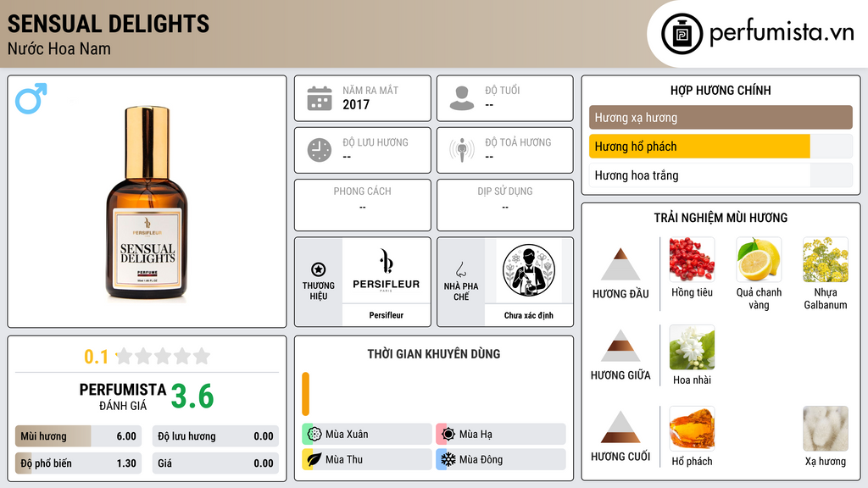Click the person icon beside Độ tuổi

tap(462, 98)
